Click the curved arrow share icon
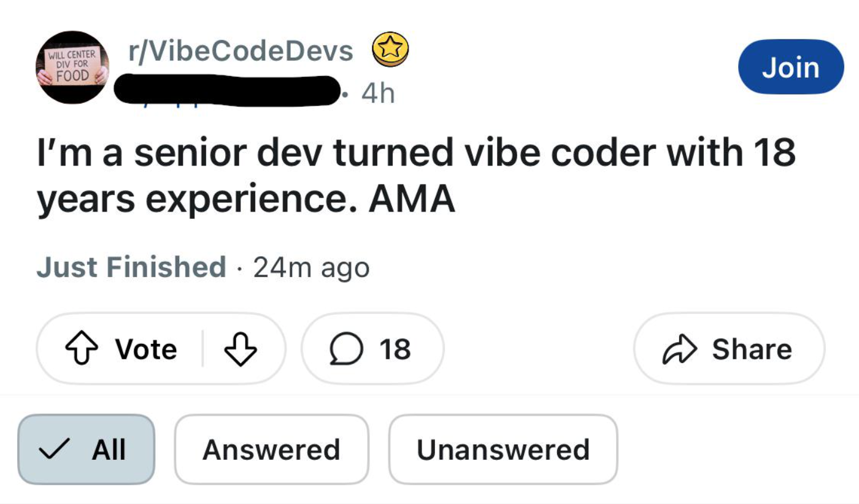Screen dimensions: 859x504 (679, 349)
